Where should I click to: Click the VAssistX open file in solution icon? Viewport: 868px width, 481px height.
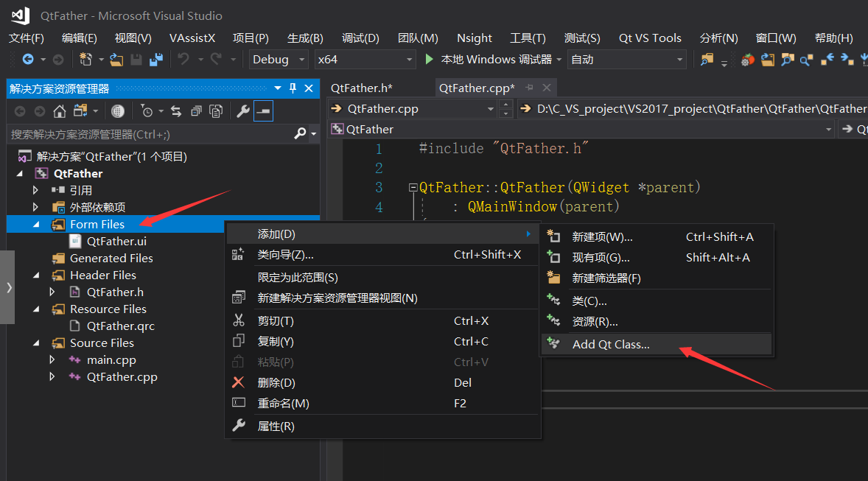coord(767,59)
